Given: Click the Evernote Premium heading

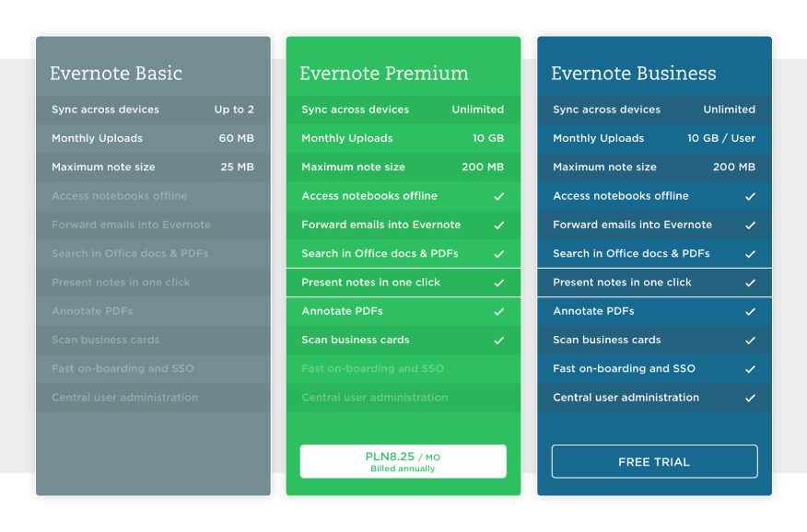Looking at the screenshot, I should tap(384, 73).
